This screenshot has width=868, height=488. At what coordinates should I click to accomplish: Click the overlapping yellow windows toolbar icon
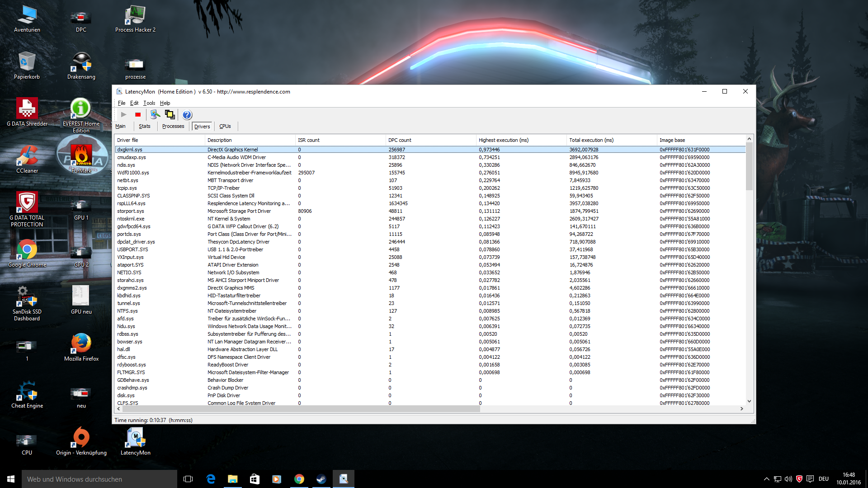(x=170, y=115)
